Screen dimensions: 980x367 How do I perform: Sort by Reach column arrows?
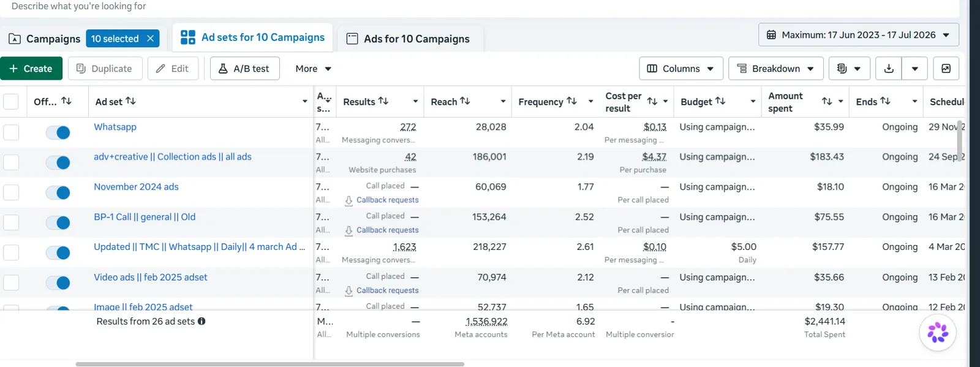coord(465,101)
